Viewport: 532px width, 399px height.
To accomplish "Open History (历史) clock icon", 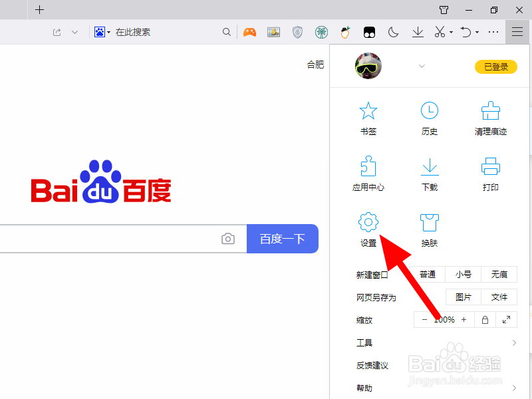I will point(430,111).
